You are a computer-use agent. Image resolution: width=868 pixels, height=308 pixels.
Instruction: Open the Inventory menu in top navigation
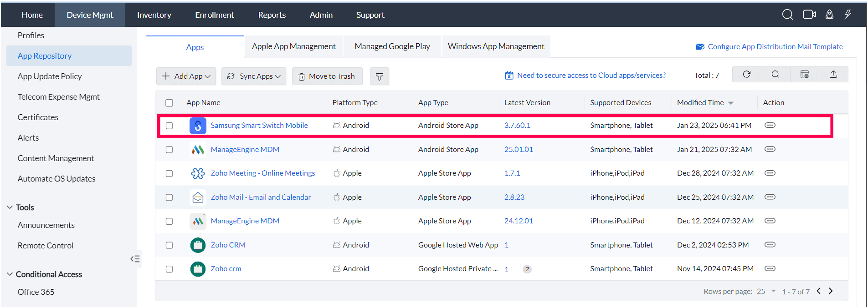click(x=154, y=15)
